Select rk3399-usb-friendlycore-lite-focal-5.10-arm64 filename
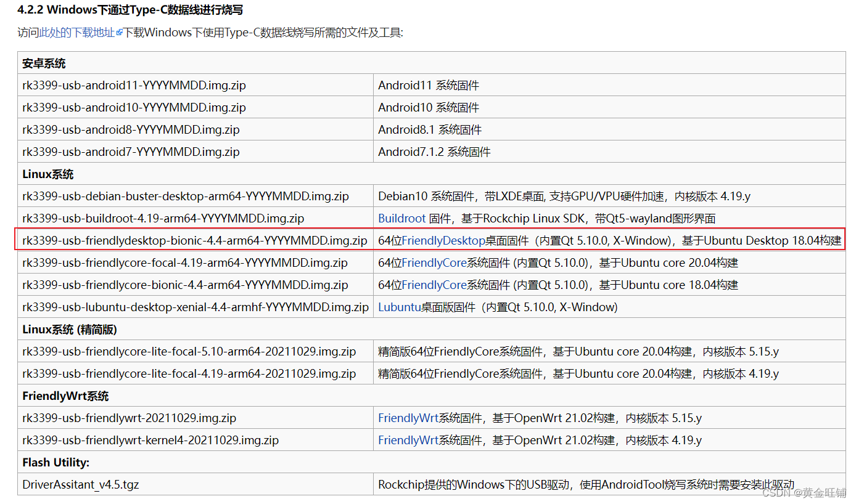Screen dimensions: 856x504 click(189, 351)
